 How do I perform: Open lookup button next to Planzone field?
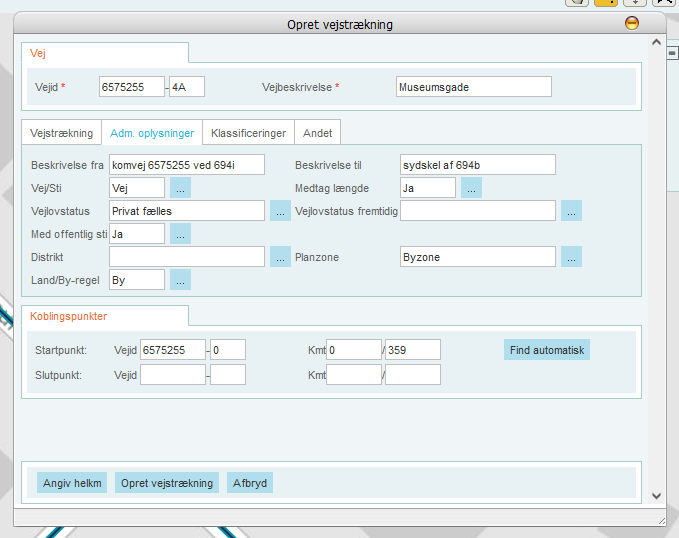pos(571,257)
